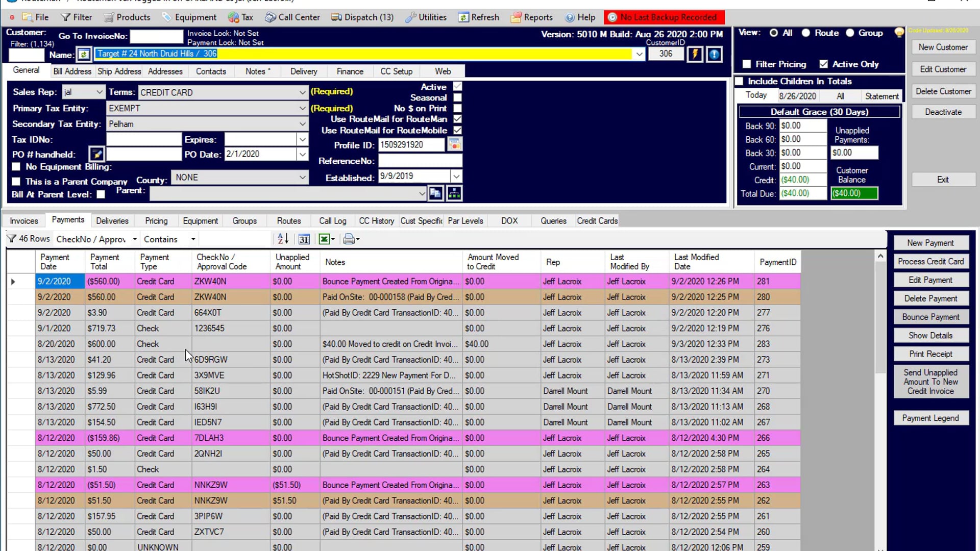Click the printer icon in grid toolbar
Viewport: 980px width, 551px height.
[351, 239]
